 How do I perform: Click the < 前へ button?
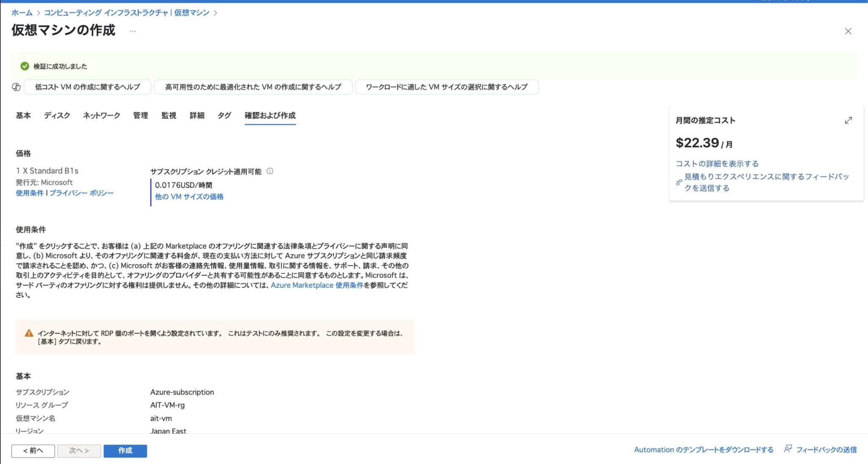33,451
